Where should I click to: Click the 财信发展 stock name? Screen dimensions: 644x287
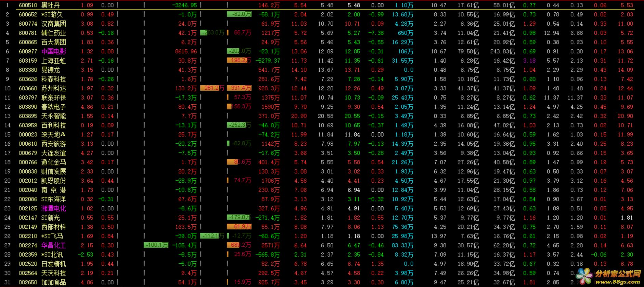[x=53, y=171]
